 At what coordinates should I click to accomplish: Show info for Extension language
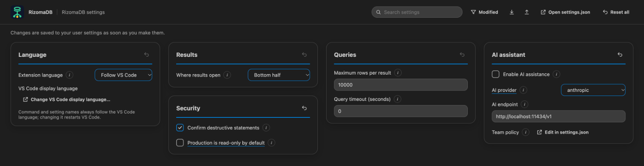point(69,75)
